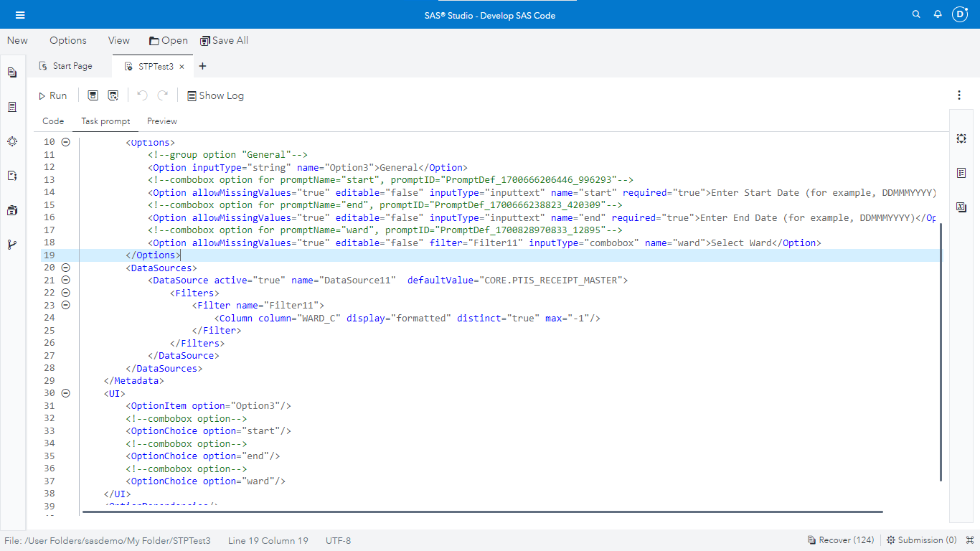
Task: Switch to the Preview tab
Action: click(x=161, y=121)
